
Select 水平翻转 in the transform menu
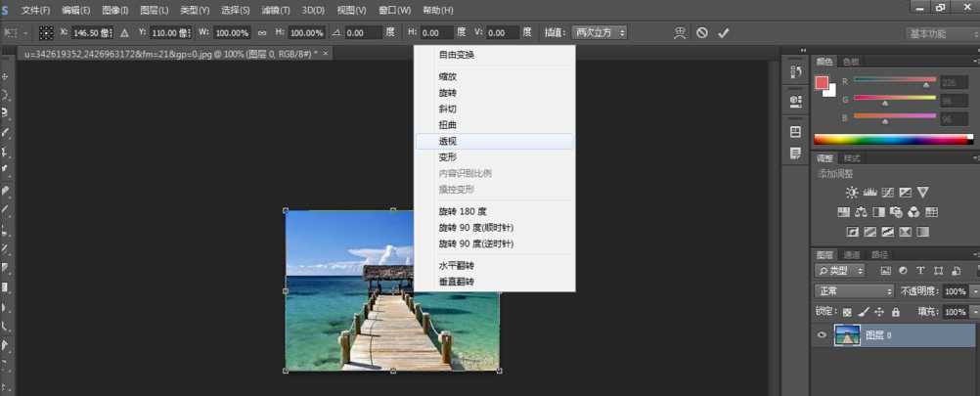pyautogui.click(x=456, y=266)
